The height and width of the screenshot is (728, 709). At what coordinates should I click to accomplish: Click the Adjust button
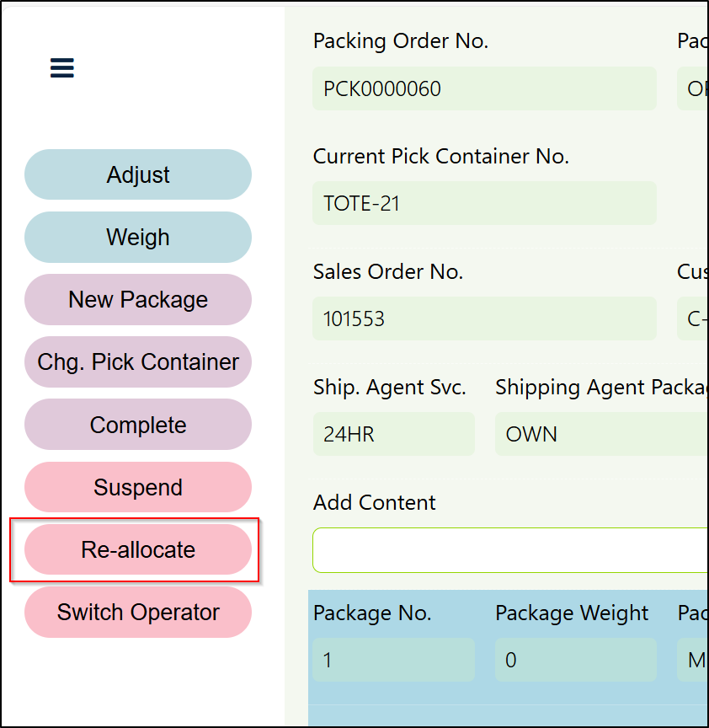(x=138, y=174)
